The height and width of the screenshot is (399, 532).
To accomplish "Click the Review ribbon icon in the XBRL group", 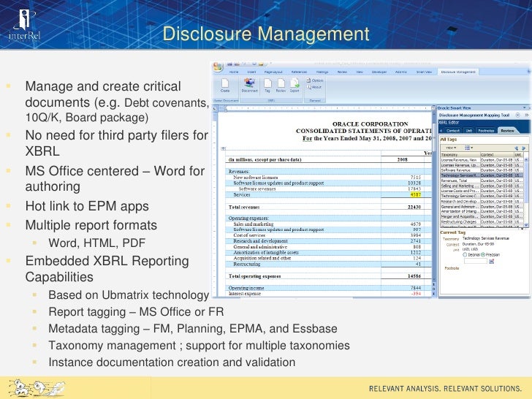I will [x=281, y=85].
